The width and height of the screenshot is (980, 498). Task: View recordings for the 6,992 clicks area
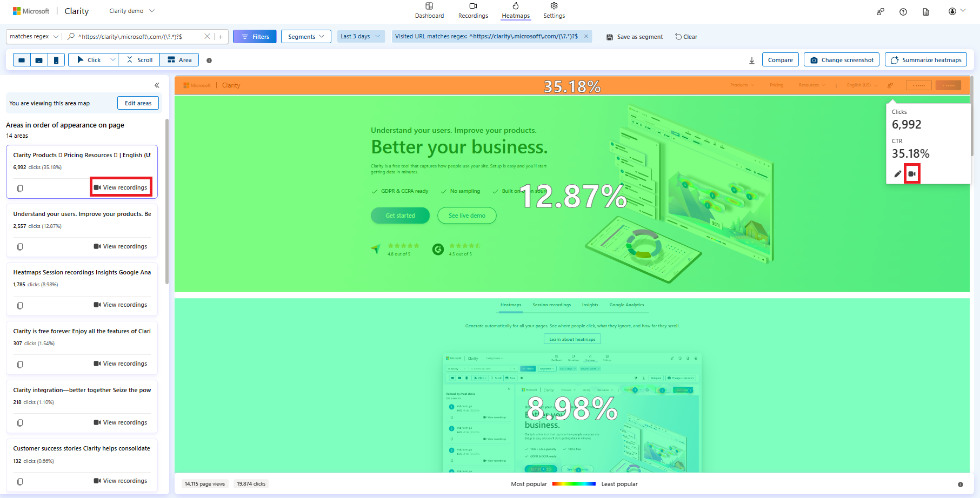point(121,187)
